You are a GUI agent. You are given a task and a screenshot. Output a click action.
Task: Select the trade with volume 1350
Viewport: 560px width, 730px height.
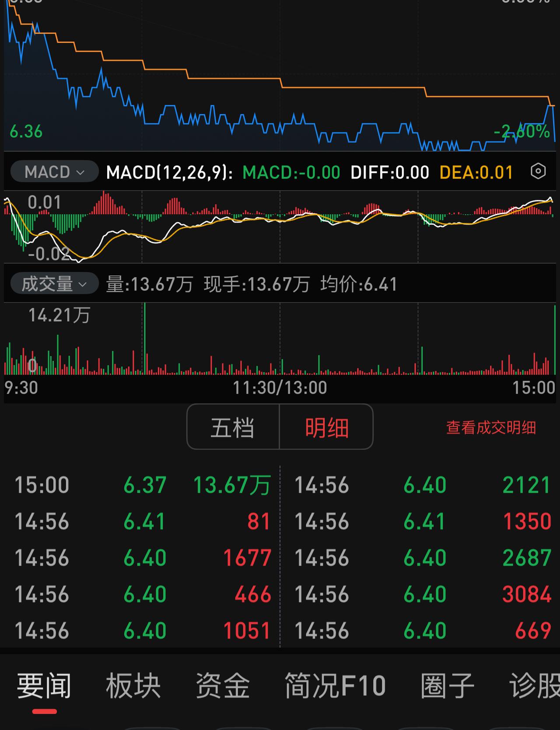(x=527, y=521)
